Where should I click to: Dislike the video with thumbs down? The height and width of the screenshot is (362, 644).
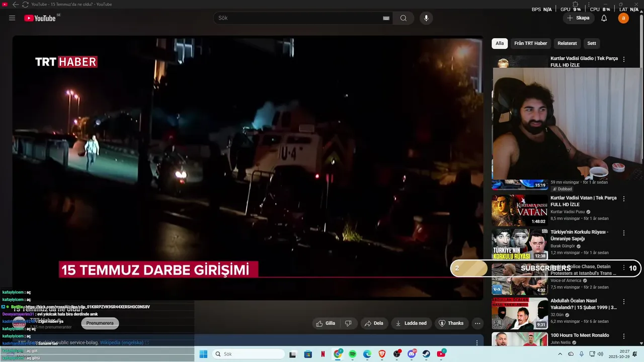click(348, 323)
